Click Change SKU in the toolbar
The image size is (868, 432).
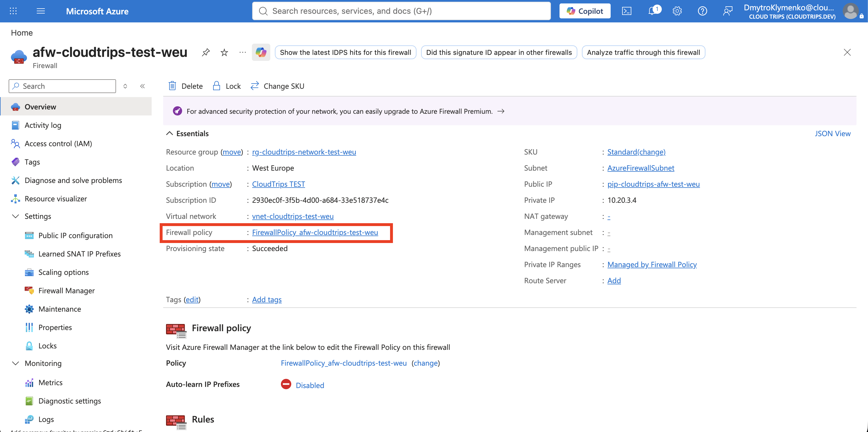277,86
